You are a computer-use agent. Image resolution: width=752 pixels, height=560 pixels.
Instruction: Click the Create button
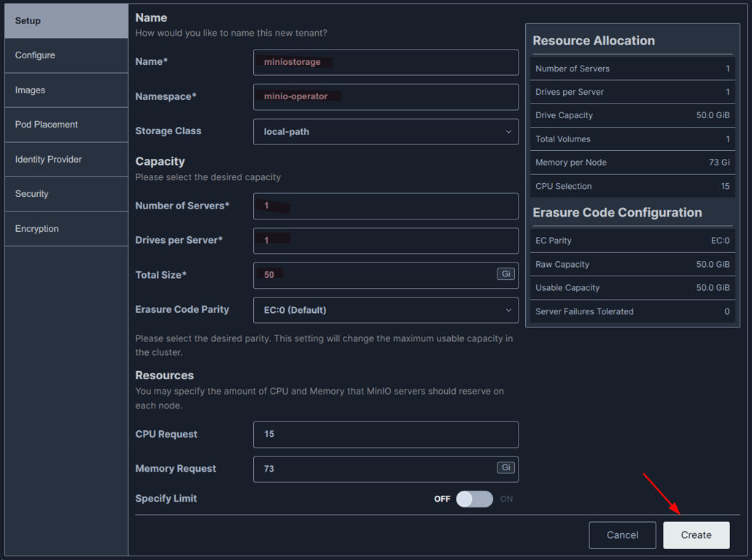697,535
